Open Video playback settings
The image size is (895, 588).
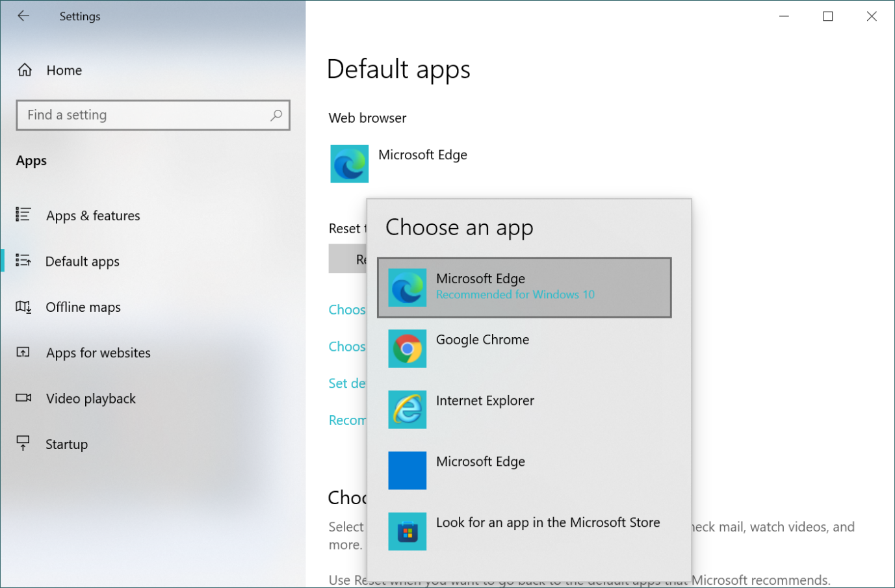coord(153,398)
